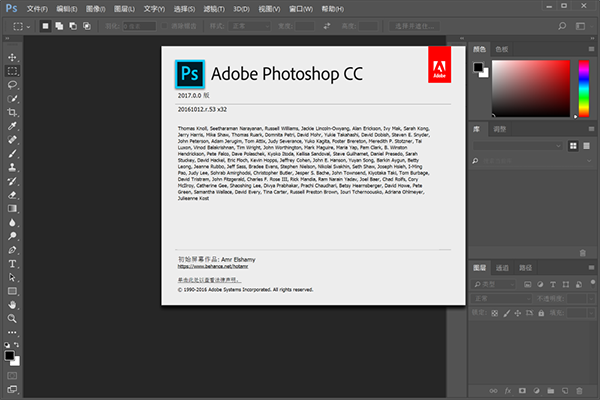Select the Crop tool
The width and height of the screenshot is (600, 400).
coord(12,114)
